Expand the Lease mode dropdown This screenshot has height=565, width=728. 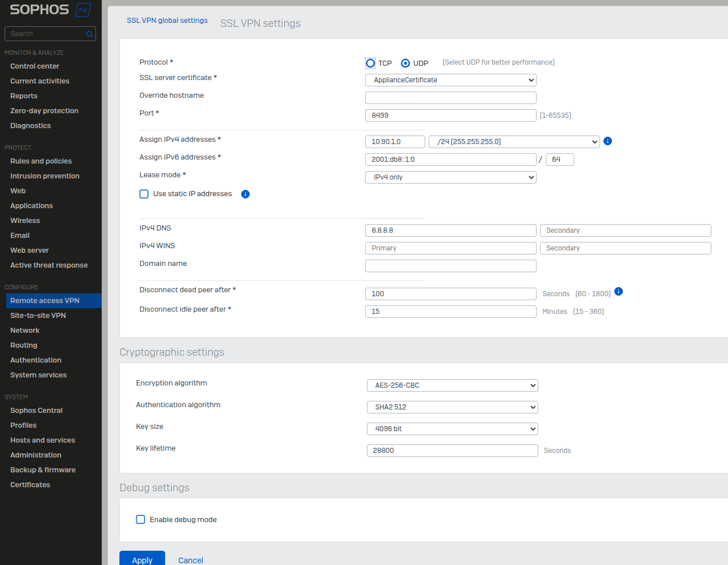tap(450, 177)
